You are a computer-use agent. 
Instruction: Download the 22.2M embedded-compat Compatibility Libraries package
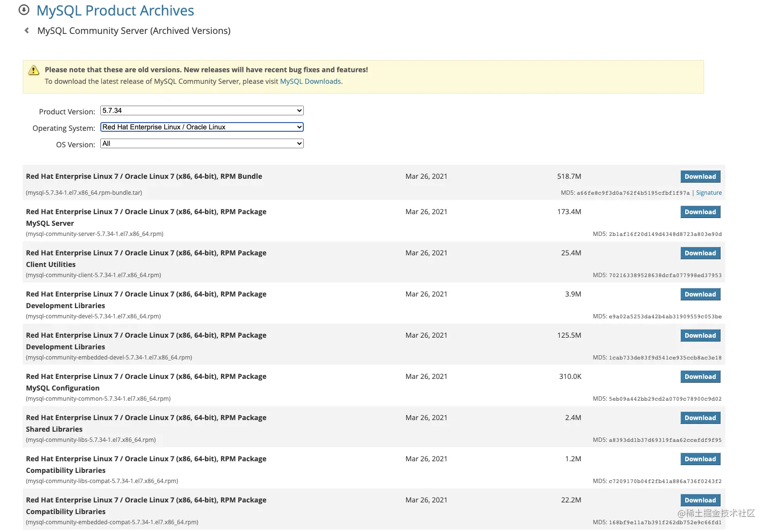700,500
